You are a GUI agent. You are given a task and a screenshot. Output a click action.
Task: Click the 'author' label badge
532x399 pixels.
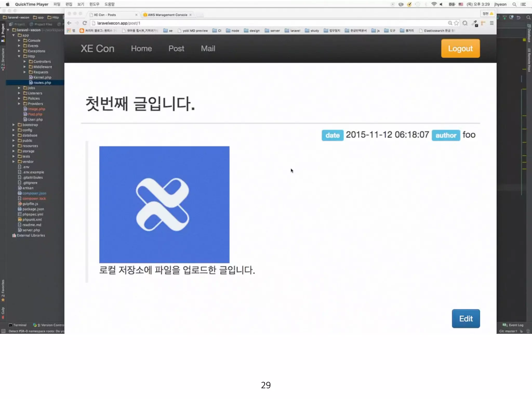coord(446,135)
